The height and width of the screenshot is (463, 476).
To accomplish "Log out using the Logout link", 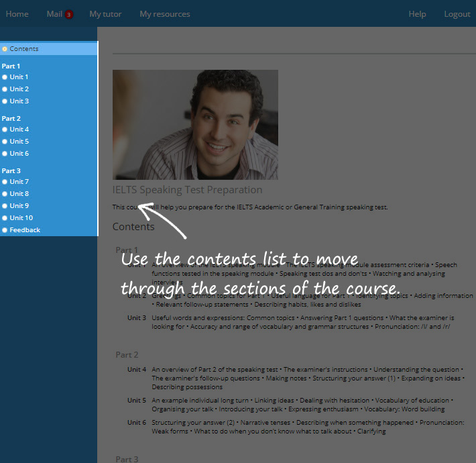I will click(457, 14).
